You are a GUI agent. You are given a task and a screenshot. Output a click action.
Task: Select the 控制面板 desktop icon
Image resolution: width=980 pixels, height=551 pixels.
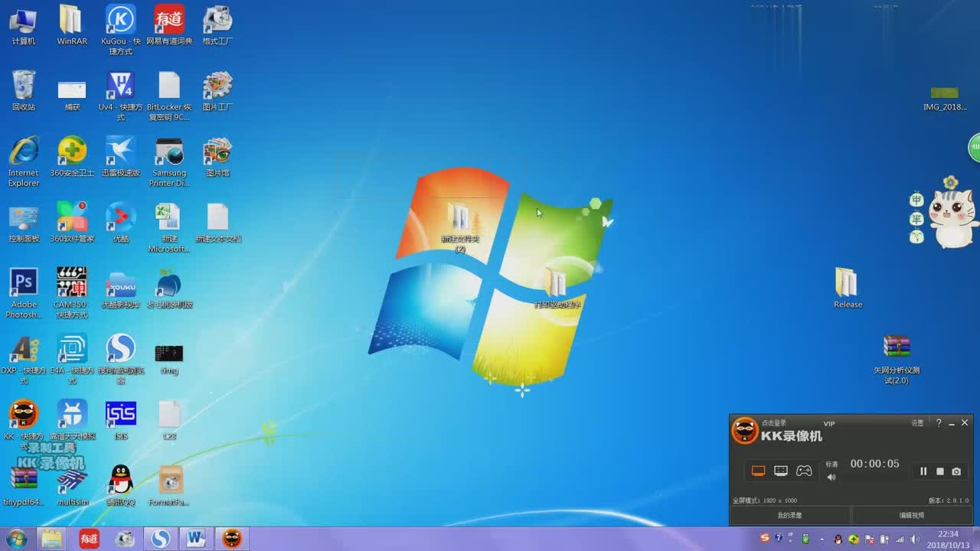[x=24, y=223]
